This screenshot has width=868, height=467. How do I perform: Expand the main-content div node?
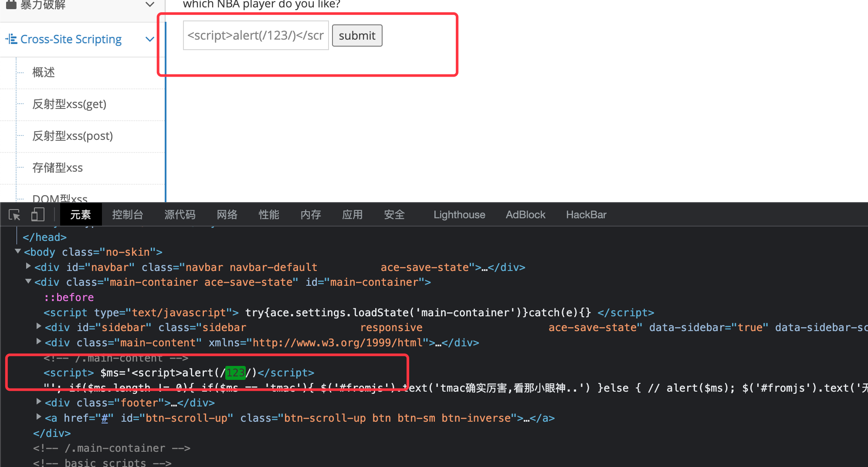click(x=39, y=342)
